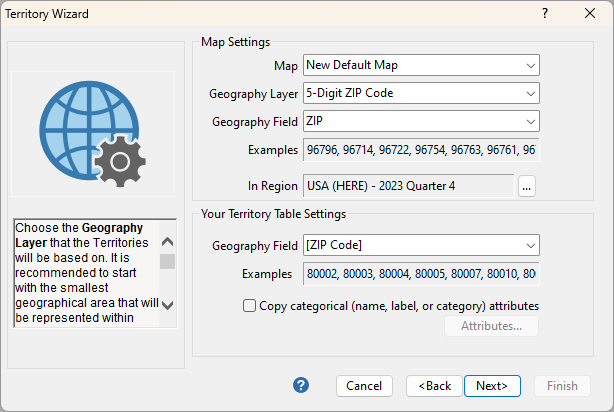Click the ellipsis button beside In Region

pos(528,185)
